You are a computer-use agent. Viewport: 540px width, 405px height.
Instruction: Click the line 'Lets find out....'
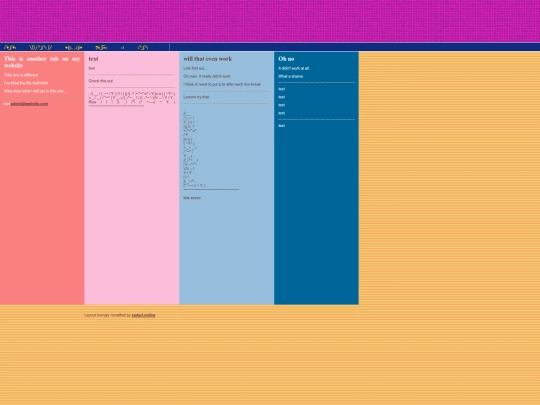tap(195, 68)
